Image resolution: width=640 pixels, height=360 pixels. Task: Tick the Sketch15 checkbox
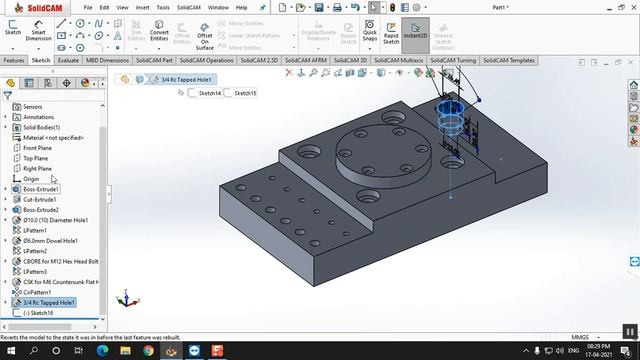point(228,93)
